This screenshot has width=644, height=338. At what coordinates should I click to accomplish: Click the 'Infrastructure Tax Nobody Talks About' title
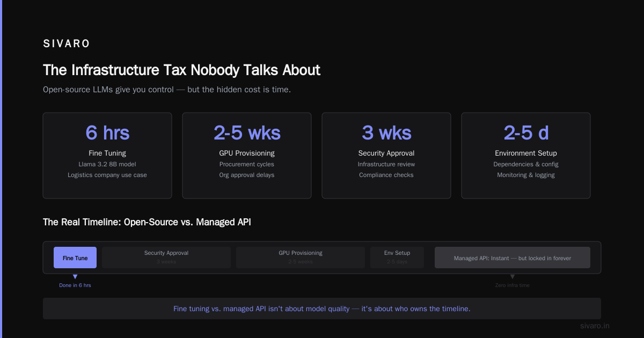coord(181,70)
